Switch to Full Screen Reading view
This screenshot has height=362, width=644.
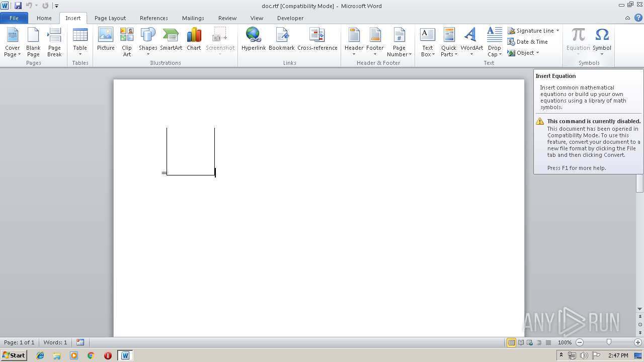(521, 342)
